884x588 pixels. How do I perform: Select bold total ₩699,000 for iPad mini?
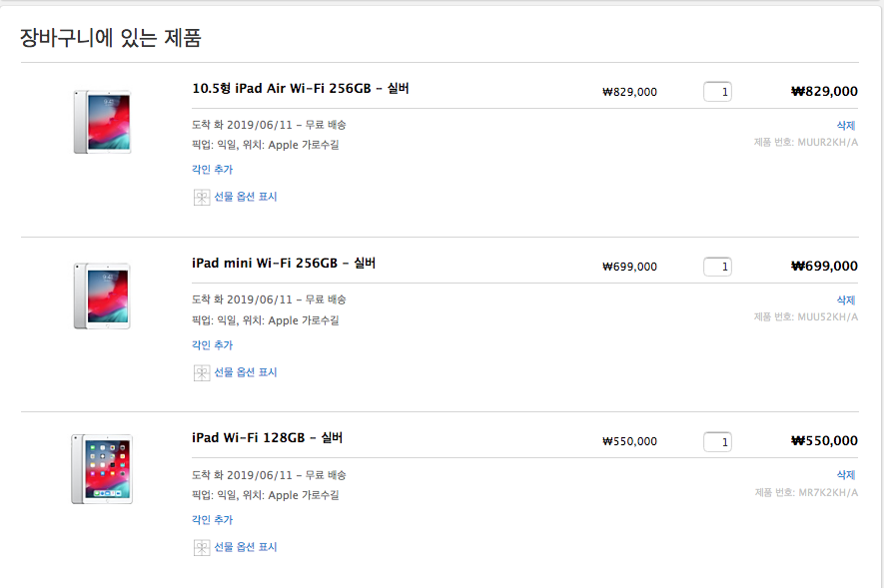[x=824, y=266]
